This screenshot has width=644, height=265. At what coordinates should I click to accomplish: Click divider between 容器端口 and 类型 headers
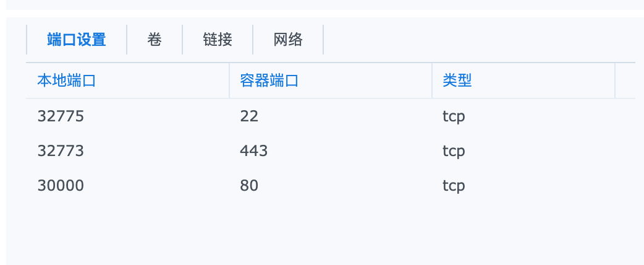432,80
